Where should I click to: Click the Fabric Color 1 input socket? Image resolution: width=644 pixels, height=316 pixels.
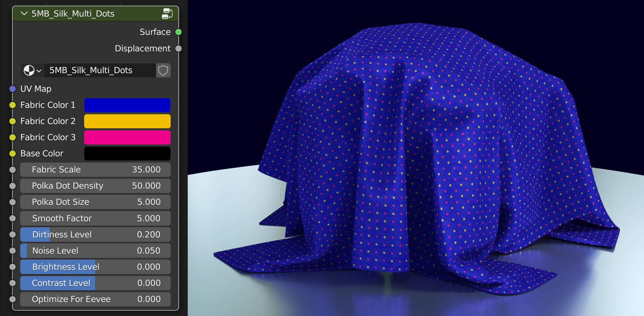tap(12, 105)
